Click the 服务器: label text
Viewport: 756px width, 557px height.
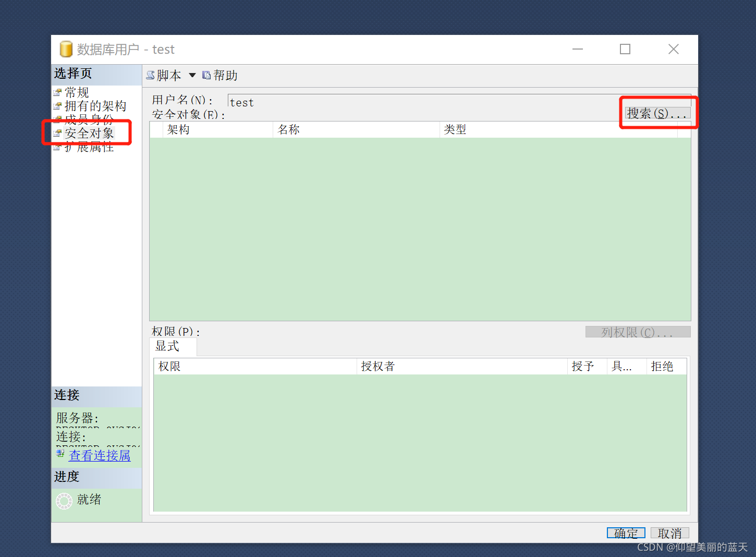77,418
